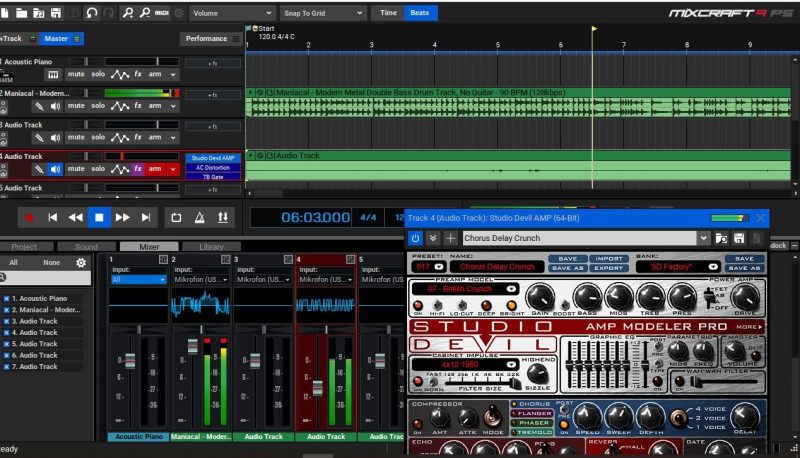Open fx on track 4 Audio Track
The height and width of the screenshot is (458, 800).
click(138, 169)
